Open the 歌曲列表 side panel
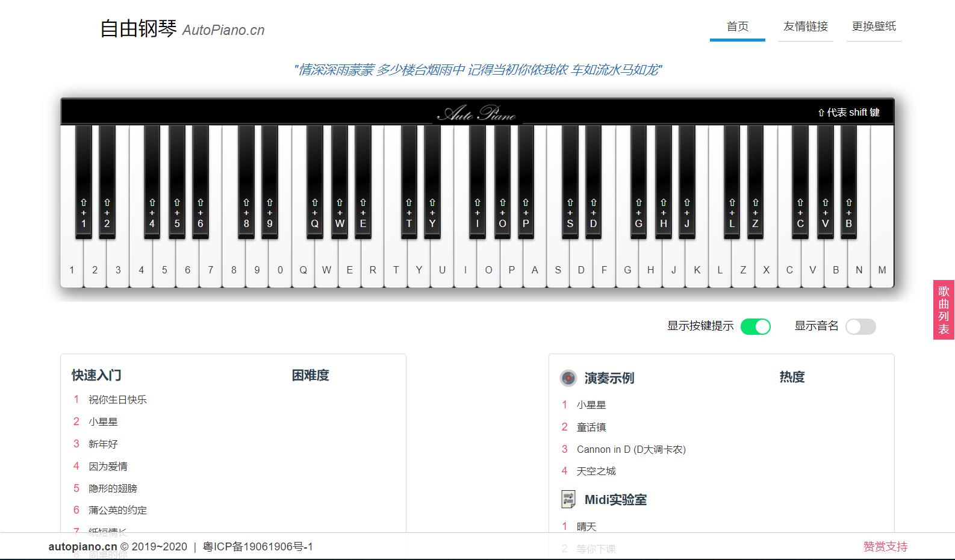The image size is (955, 560). coord(944,310)
